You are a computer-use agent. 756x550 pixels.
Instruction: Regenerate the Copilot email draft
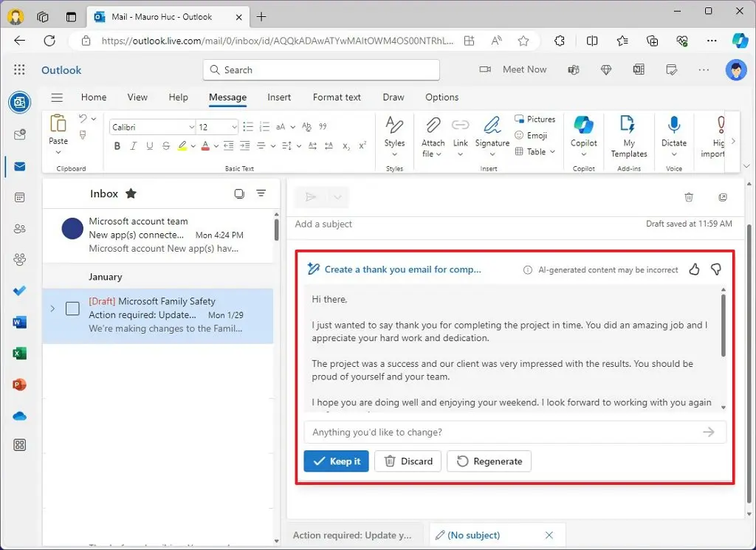[489, 461]
